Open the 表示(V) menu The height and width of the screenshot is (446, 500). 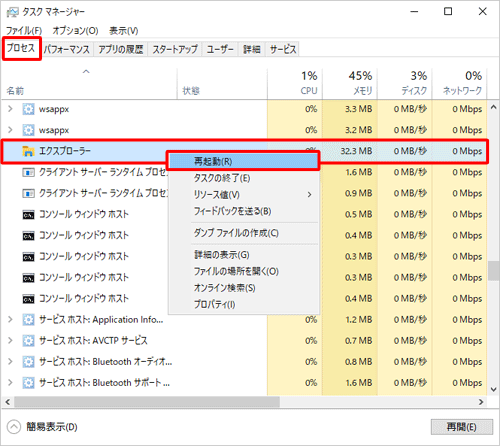pyautogui.click(x=124, y=31)
